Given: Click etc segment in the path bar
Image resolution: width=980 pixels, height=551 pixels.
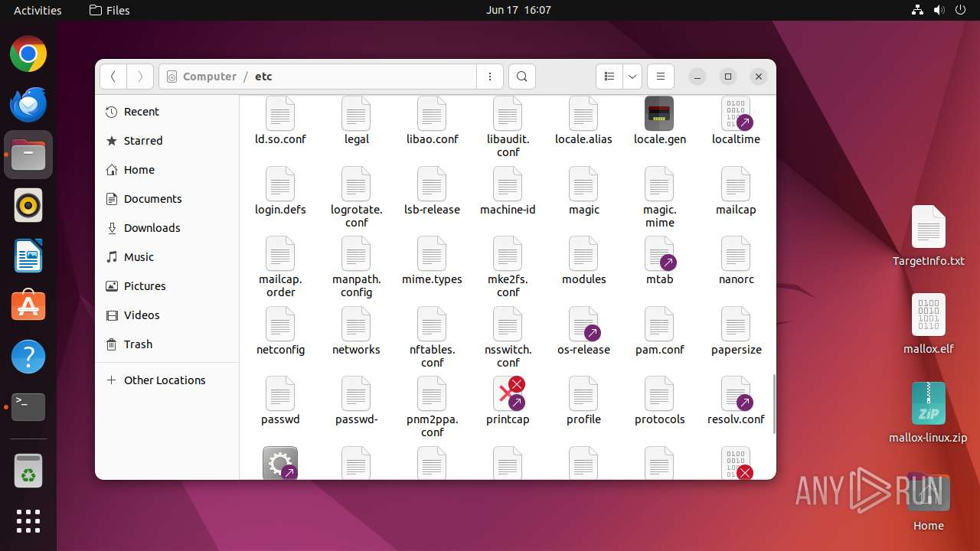Looking at the screenshot, I should [x=263, y=77].
